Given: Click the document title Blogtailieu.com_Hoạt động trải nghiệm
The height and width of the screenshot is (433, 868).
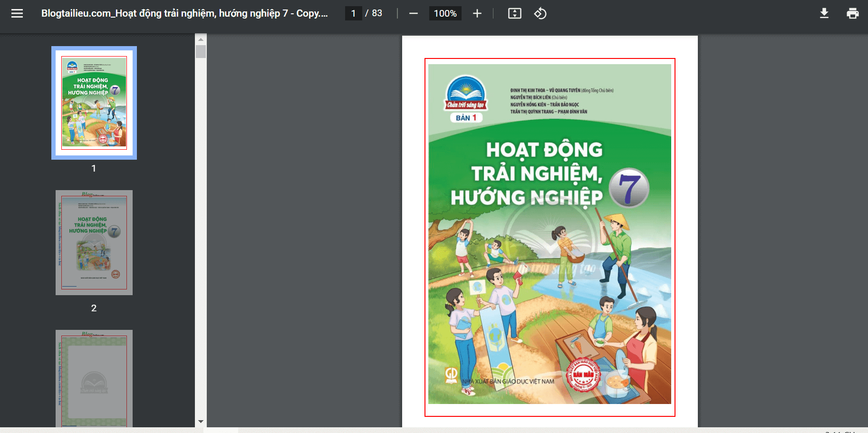Looking at the screenshot, I should coord(184,13).
